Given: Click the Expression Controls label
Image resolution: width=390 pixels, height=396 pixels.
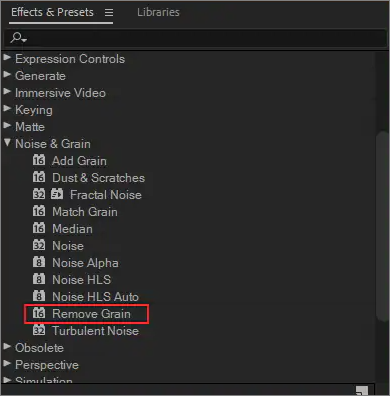Looking at the screenshot, I should click(x=70, y=59).
